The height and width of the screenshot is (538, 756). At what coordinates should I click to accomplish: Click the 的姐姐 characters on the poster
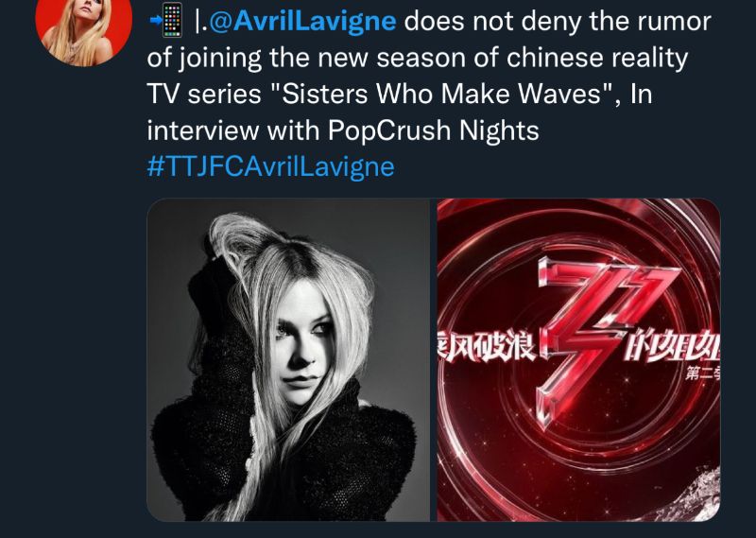(x=671, y=346)
